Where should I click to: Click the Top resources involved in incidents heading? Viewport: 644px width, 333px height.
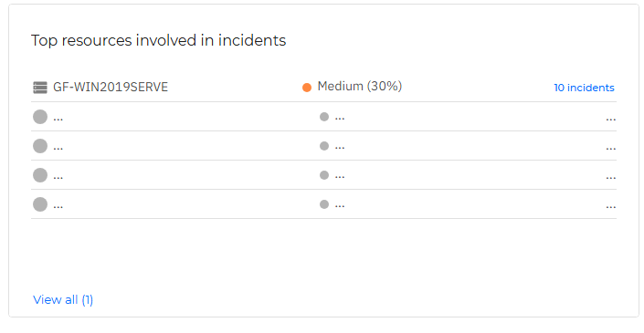159,41
